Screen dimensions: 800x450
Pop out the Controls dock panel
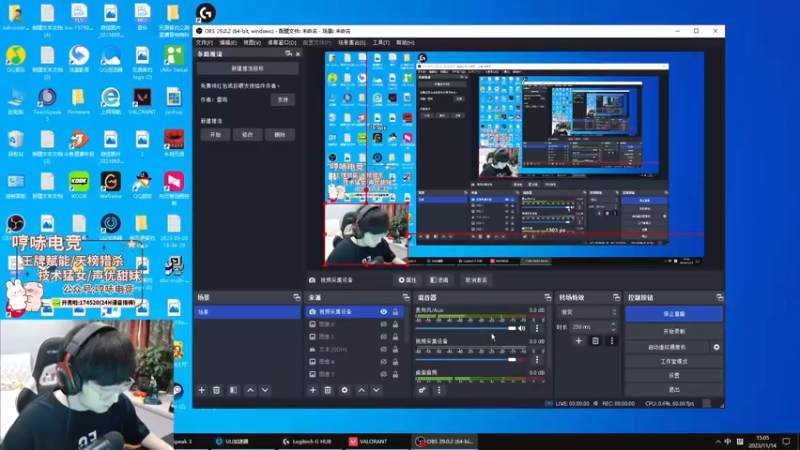(719, 297)
